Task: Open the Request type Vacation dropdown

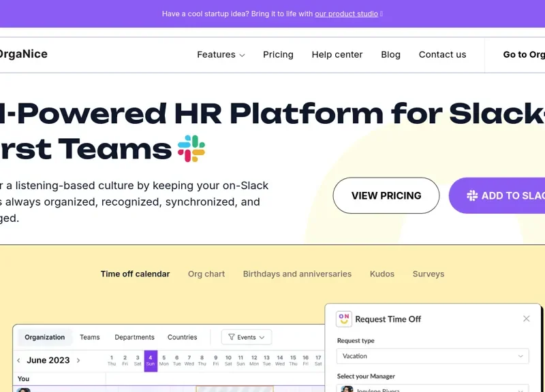Action: pos(433,356)
